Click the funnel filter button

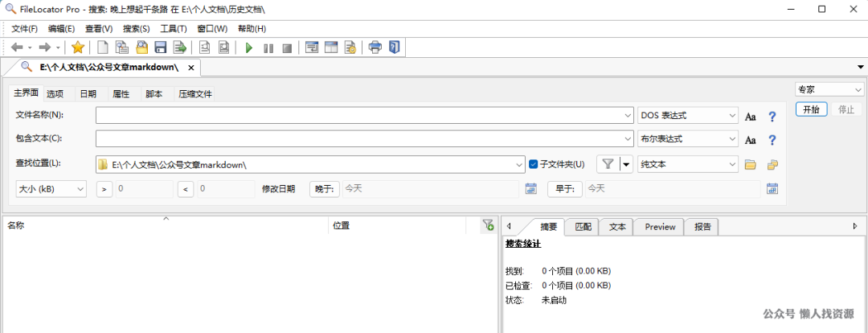tap(608, 164)
